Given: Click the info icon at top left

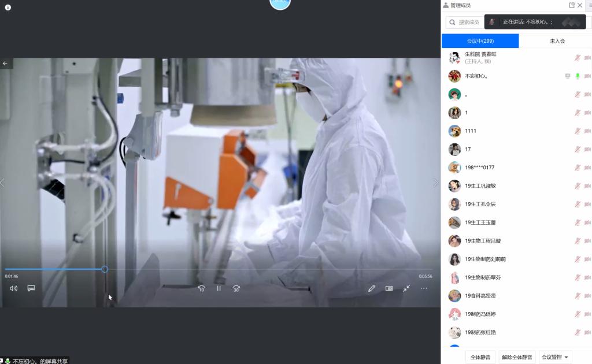Looking at the screenshot, I should click(8, 8).
